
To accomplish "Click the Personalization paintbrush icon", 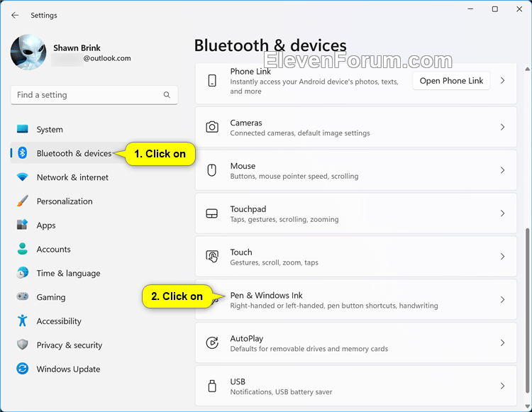I will click(x=23, y=201).
